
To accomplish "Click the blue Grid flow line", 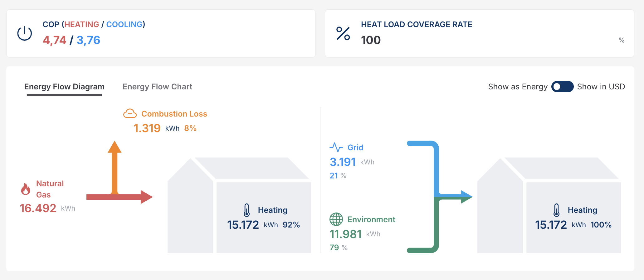I will pos(436,166).
